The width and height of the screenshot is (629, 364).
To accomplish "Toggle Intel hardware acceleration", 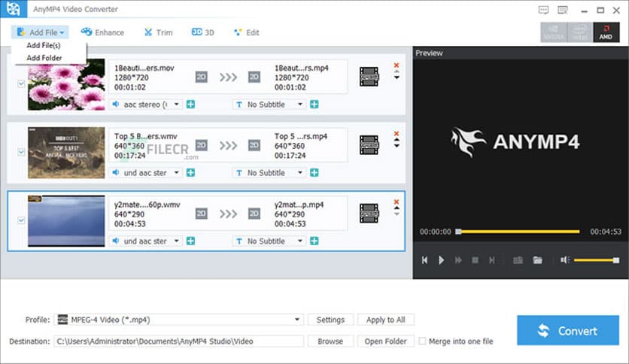I will point(580,32).
